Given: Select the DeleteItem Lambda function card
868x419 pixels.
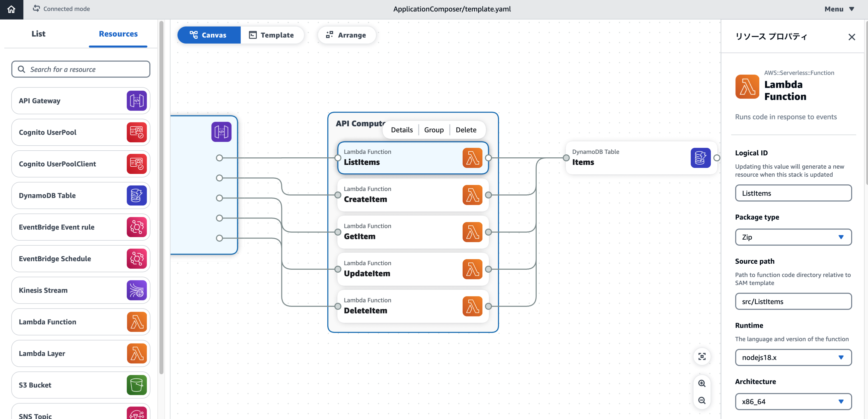Looking at the screenshot, I should coord(413,306).
